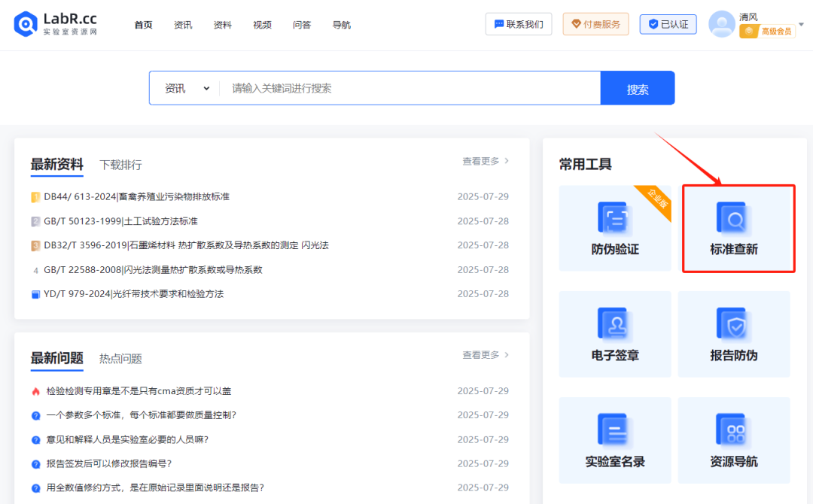Open the 电子签章 stamp icon
This screenshot has width=813, height=504.
[x=615, y=324]
